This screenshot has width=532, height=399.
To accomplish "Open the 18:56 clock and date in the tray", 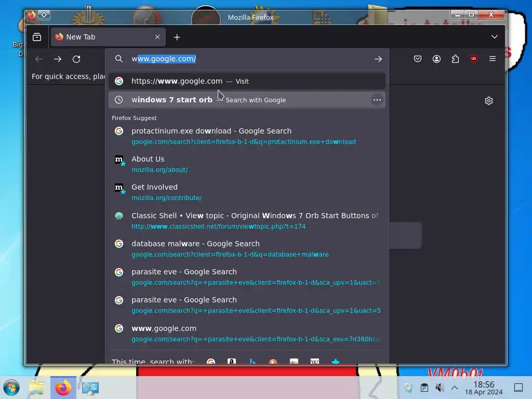I will click(x=484, y=388).
